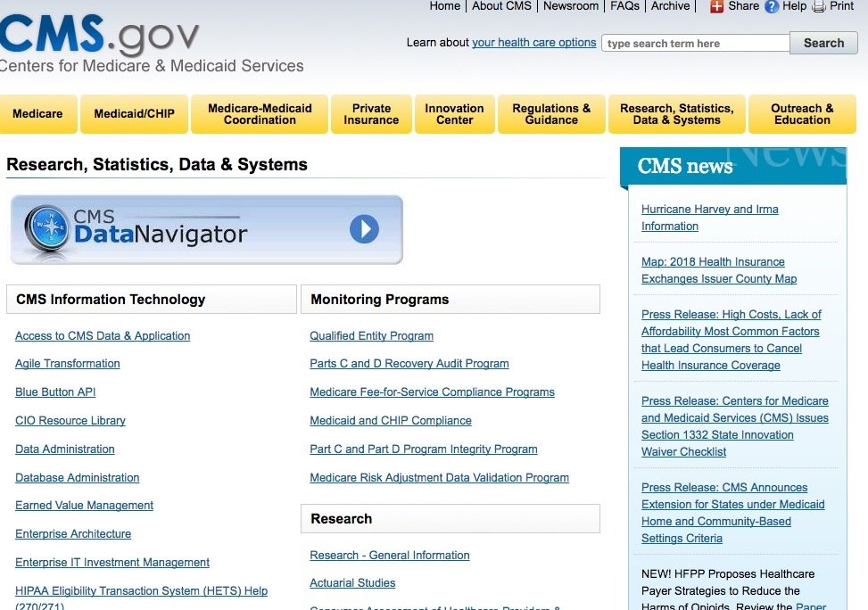Open press release about High Costs, Affordability

731,340
